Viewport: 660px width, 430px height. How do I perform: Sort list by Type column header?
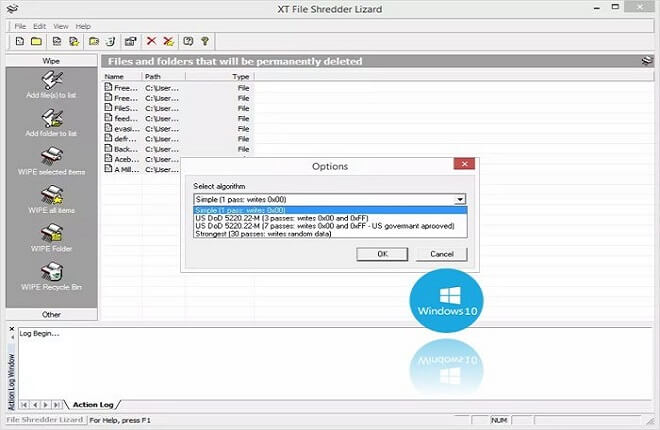[x=220, y=77]
